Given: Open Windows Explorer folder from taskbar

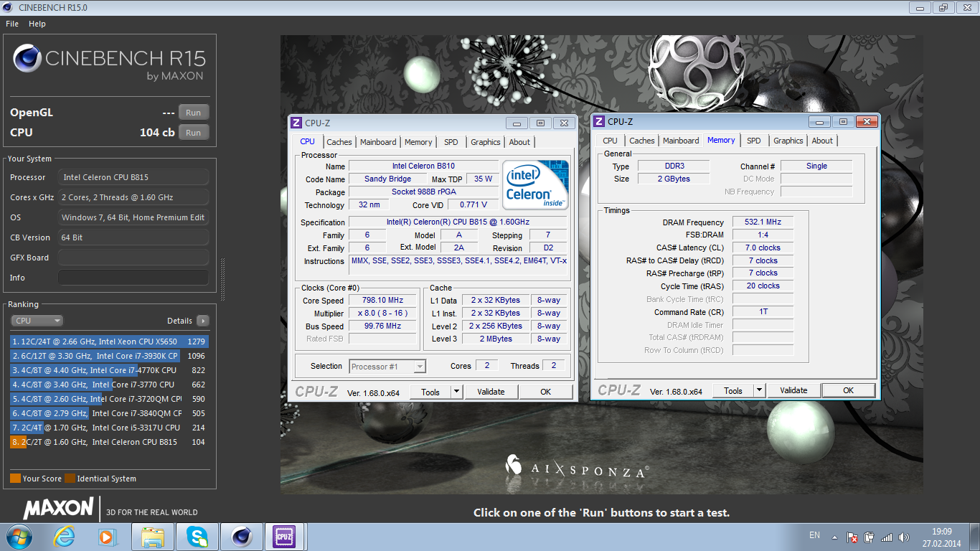Looking at the screenshot, I should point(153,537).
